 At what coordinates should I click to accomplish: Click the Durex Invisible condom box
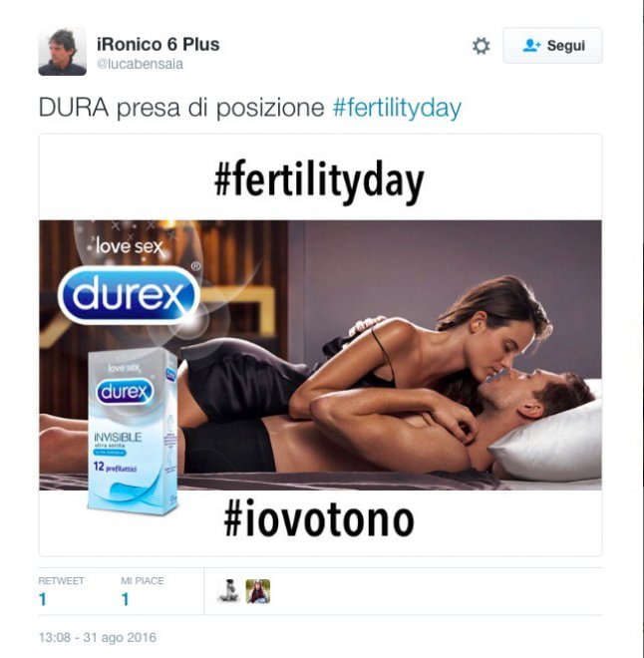coord(133,433)
